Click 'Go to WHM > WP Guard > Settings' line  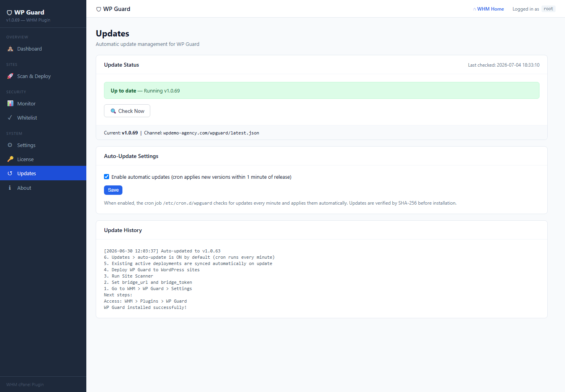[148, 289]
